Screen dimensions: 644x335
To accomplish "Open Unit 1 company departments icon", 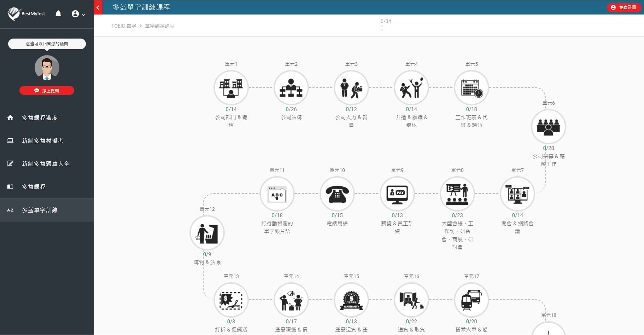I will [x=231, y=88].
